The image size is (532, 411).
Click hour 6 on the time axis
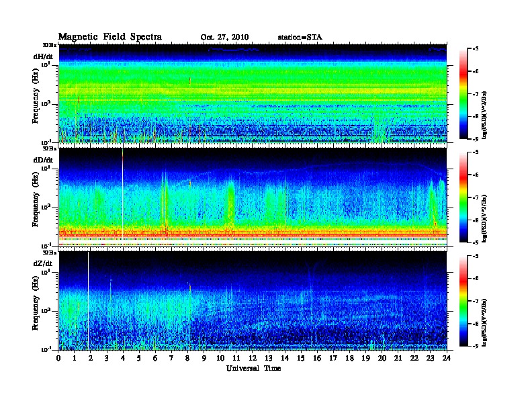pos(155,358)
